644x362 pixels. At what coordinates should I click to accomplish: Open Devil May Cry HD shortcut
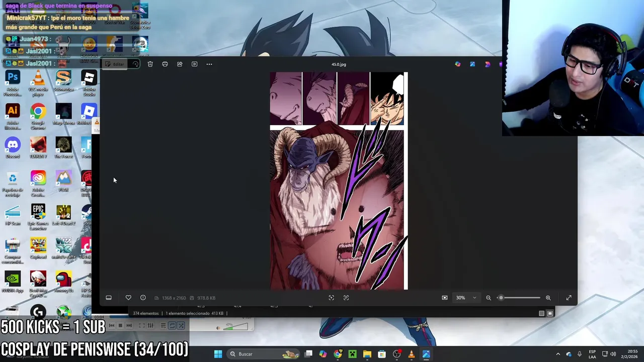pos(38,285)
